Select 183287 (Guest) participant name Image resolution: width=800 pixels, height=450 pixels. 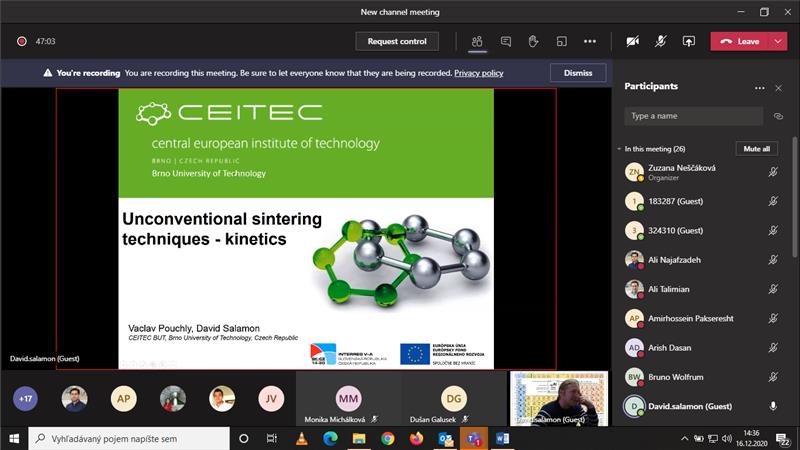coord(676,201)
